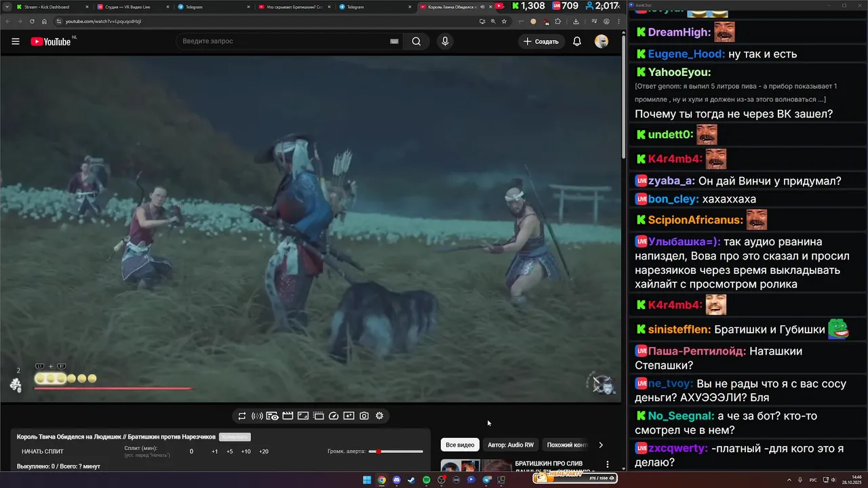Open the on-screen keyboard in search box
Screen dimensions: 868x488
pyautogui.click(x=394, y=41)
